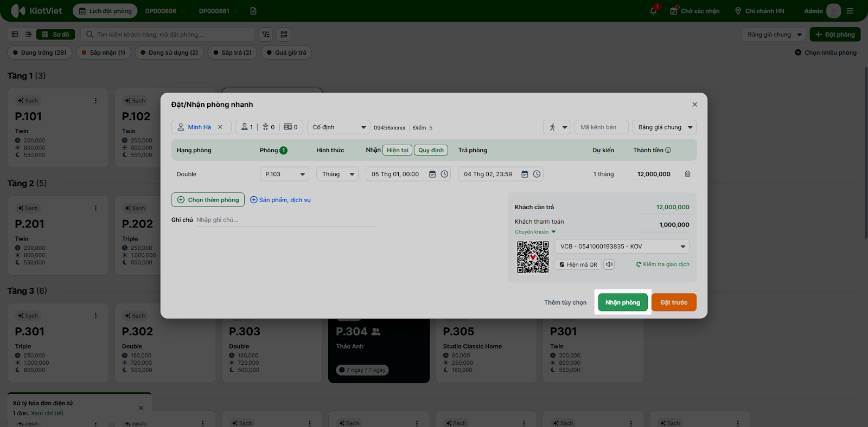Click the children guest count icon
The height and width of the screenshot is (427, 868).
tap(265, 127)
